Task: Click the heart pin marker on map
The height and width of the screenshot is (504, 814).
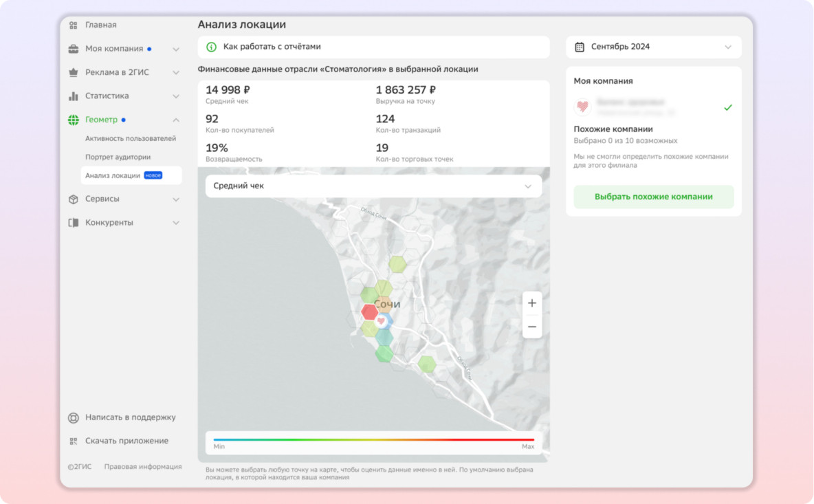Action: (x=380, y=320)
